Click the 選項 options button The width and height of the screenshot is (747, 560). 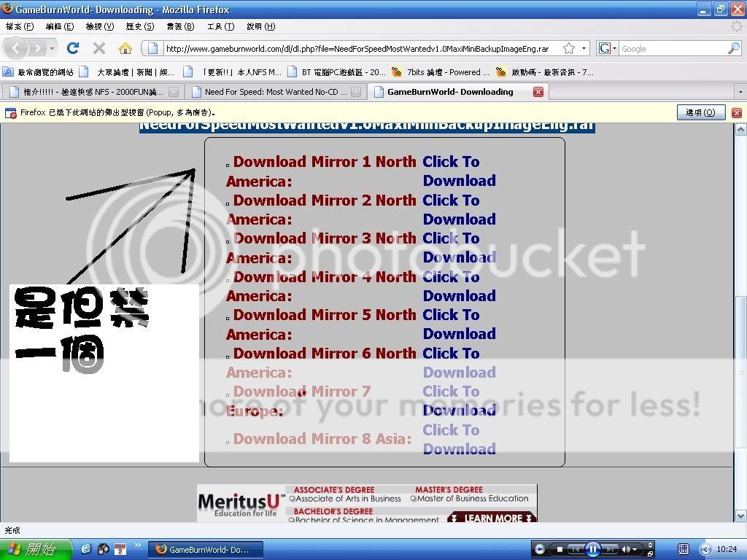coord(701,113)
